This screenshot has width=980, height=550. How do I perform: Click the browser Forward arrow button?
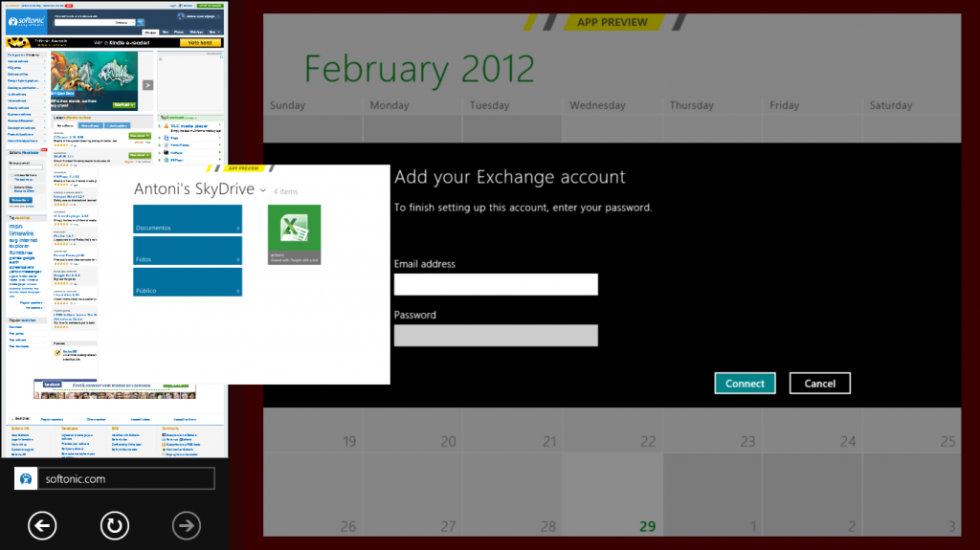coord(187,526)
